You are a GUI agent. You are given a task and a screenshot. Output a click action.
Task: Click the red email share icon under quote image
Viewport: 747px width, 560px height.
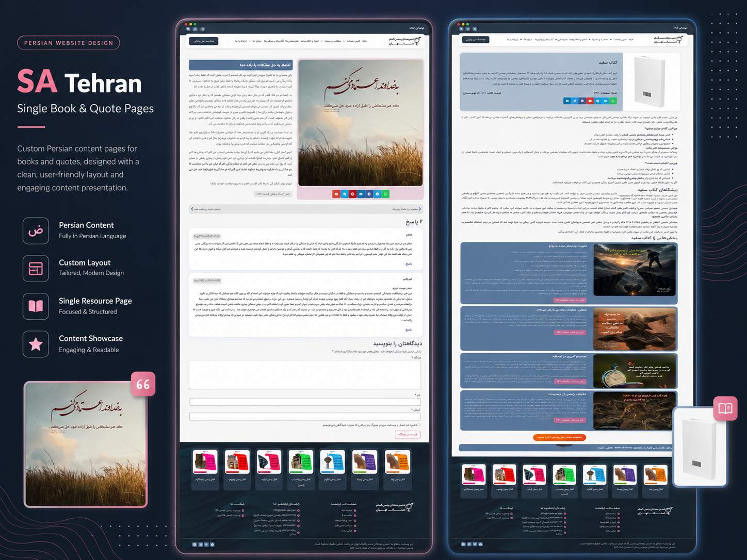[x=336, y=194]
